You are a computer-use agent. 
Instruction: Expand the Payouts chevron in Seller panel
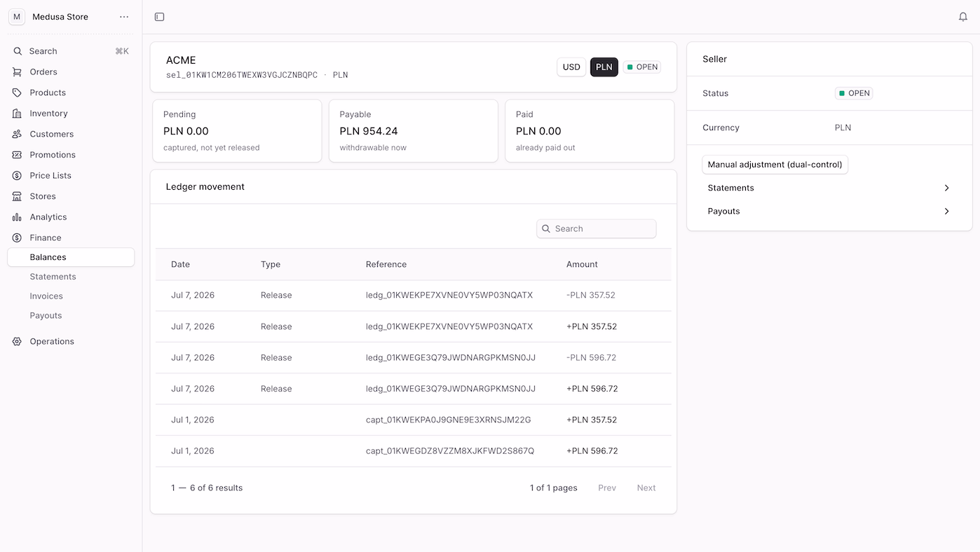946,211
